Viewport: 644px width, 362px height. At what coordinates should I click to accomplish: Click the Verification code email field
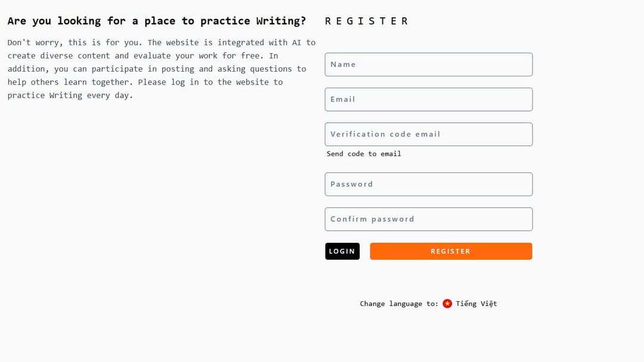[x=428, y=134]
